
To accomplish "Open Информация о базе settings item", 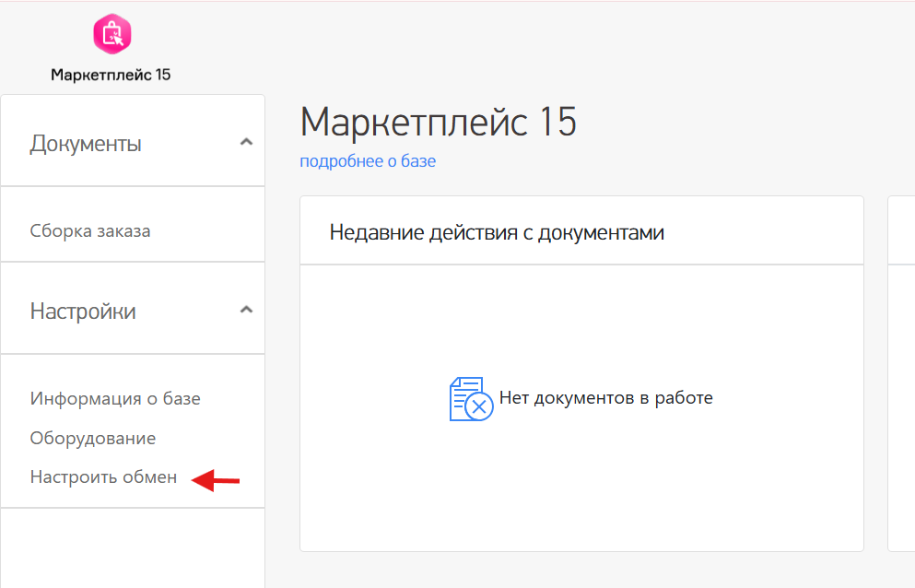I will [x=115, y=399].
